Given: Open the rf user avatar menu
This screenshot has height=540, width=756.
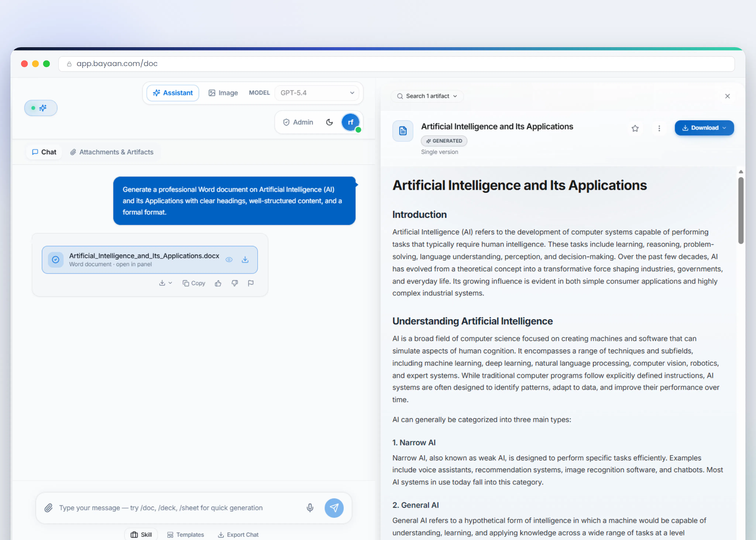Looking at the screenshot, I should point(350,122).
